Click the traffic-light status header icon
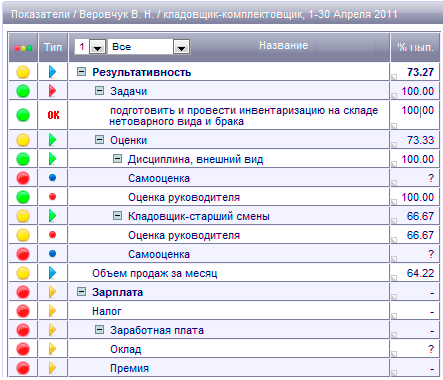The image size is (443, 380). (x=23, y=48)
